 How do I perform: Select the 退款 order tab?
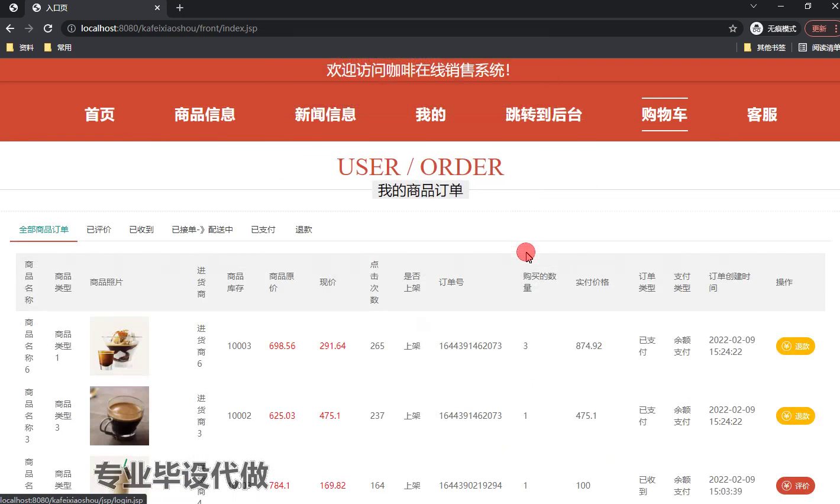pyautogui.click(x=303, y=230)
